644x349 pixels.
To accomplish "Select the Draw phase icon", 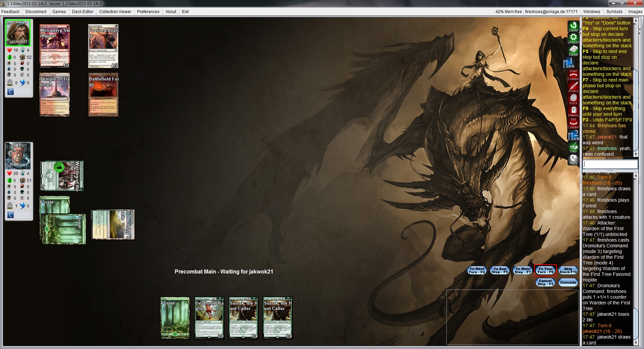I will pyautogui.click(x=573, y=51).
